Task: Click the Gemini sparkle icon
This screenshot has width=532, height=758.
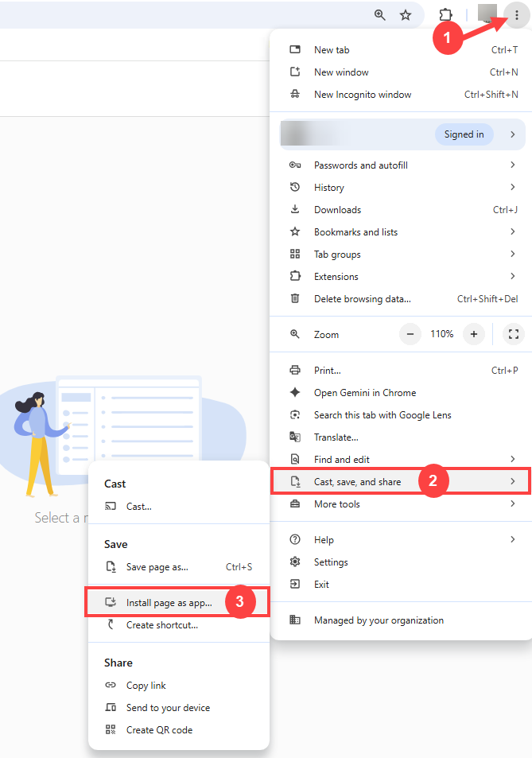Action: 295,392
